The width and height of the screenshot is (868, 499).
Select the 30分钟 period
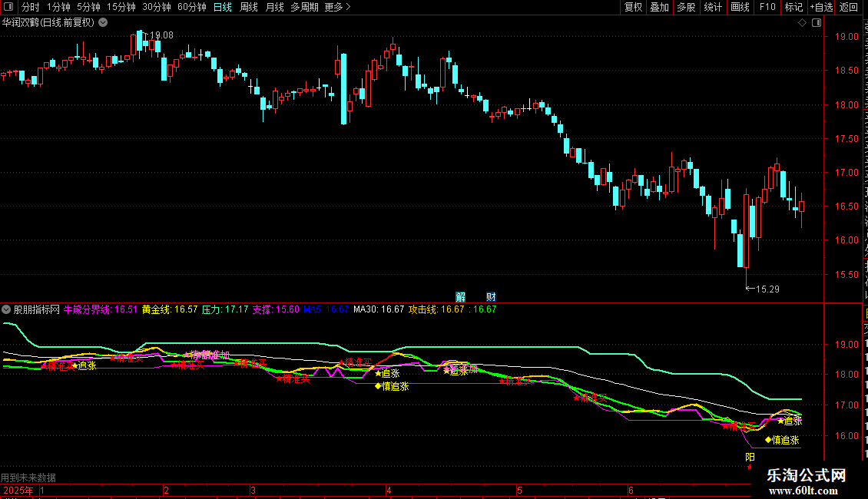157,7
